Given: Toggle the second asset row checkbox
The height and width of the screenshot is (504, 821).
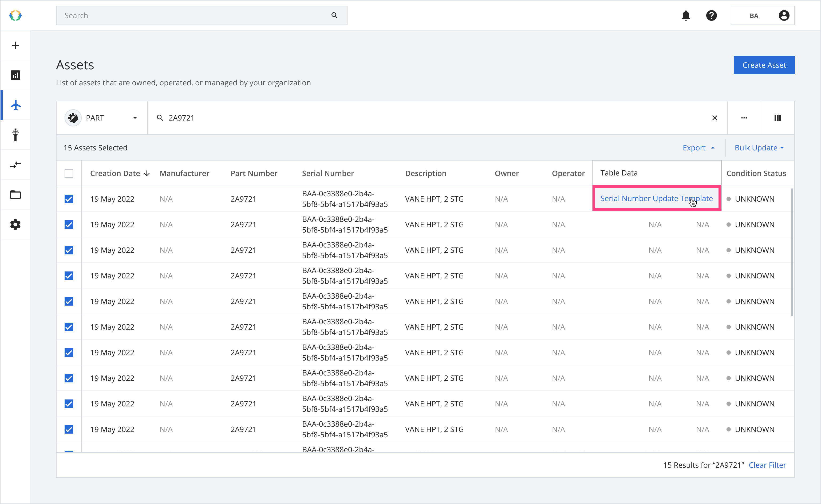Looking at the screenshot, I should tap(69, 225).
